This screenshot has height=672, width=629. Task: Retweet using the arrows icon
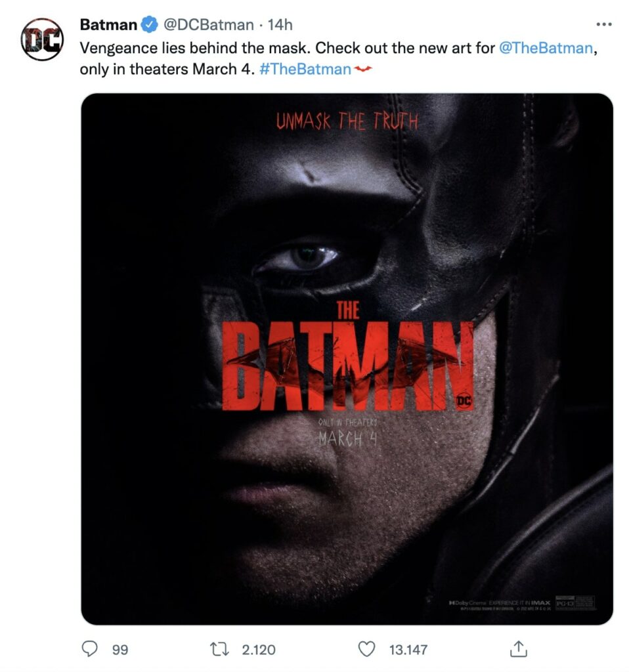coord(219,649)
